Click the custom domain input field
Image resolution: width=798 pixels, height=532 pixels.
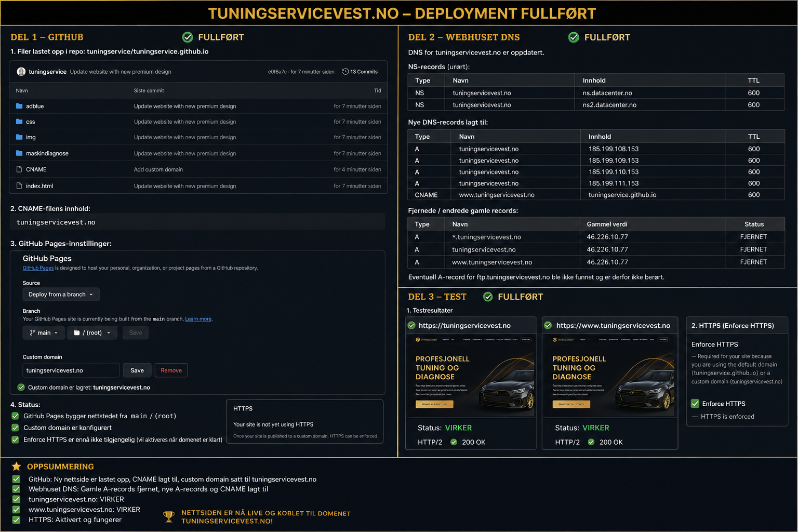point(71,370)
